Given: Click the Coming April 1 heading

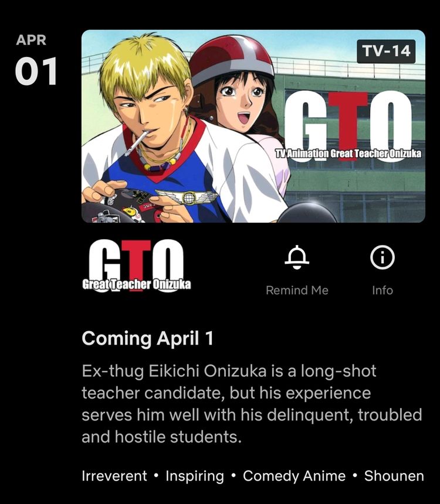Looking at the screenshot, I should [x=147, y=339].
